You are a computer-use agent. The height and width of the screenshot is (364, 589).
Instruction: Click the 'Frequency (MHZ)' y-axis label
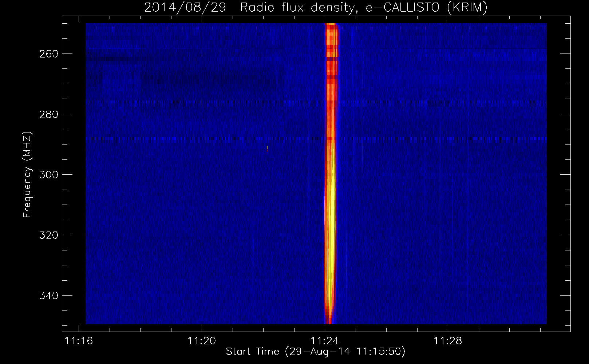point(27,175)
